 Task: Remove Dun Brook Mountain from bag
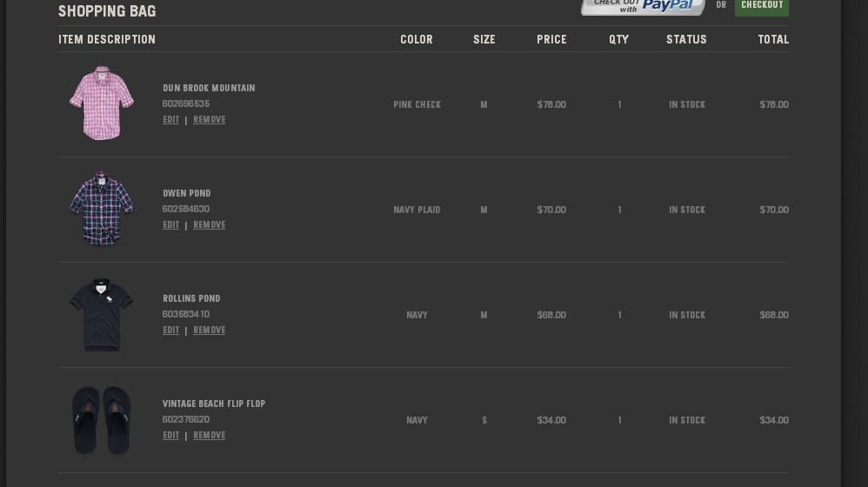tap(209, 120)
